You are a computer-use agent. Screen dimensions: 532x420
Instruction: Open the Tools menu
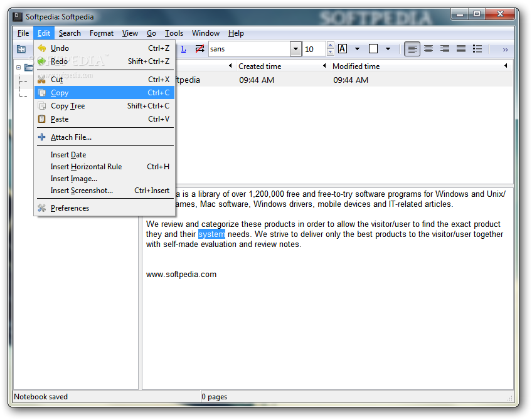174,33
